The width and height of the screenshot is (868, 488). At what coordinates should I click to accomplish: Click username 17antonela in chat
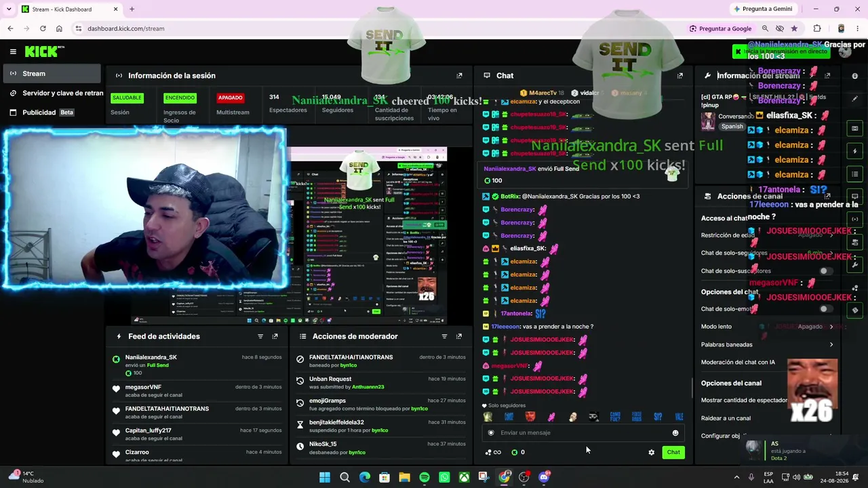click(x=515, y=314)
